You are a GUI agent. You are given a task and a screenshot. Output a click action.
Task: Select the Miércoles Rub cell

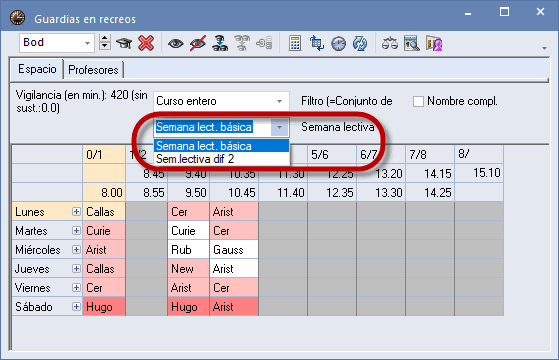189,250
